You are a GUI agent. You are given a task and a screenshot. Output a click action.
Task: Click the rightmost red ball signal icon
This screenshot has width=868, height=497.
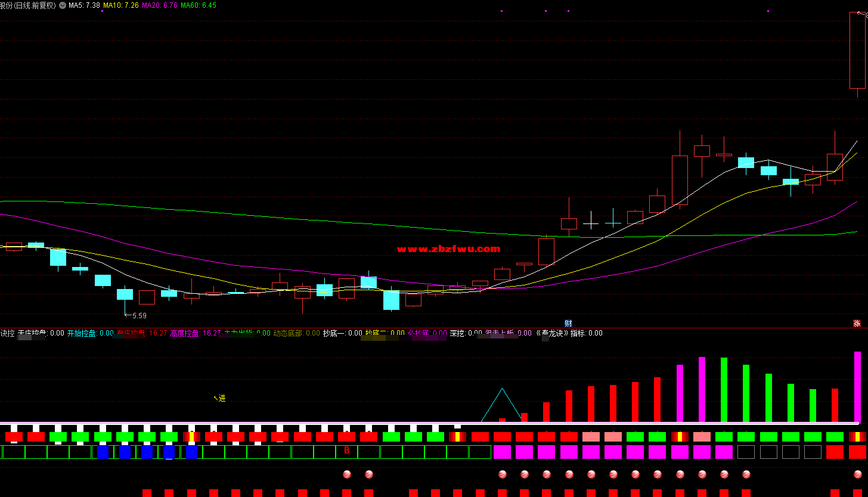[x=857, y=474]
